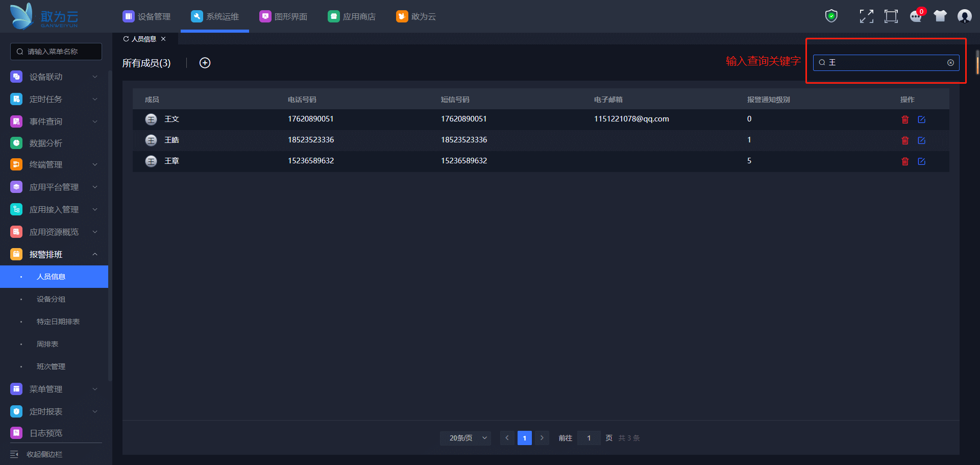Open the messages notification icon

[x=916, y=16]
